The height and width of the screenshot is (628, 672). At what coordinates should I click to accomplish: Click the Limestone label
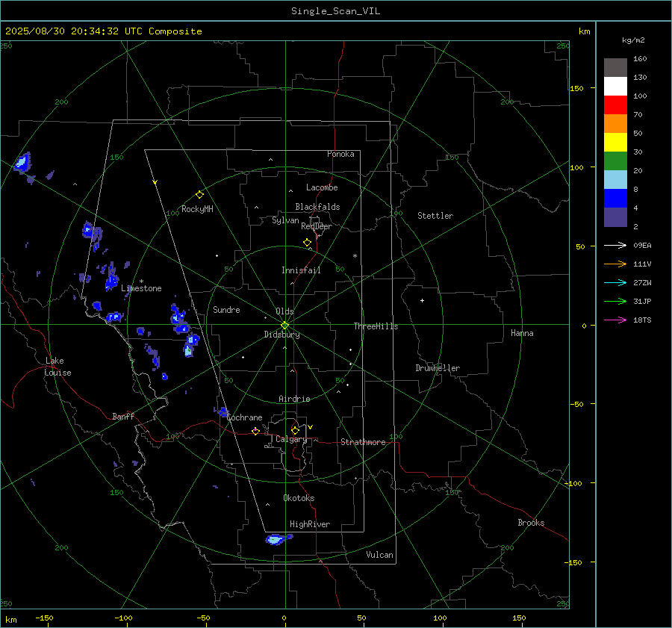pos(141,288)
